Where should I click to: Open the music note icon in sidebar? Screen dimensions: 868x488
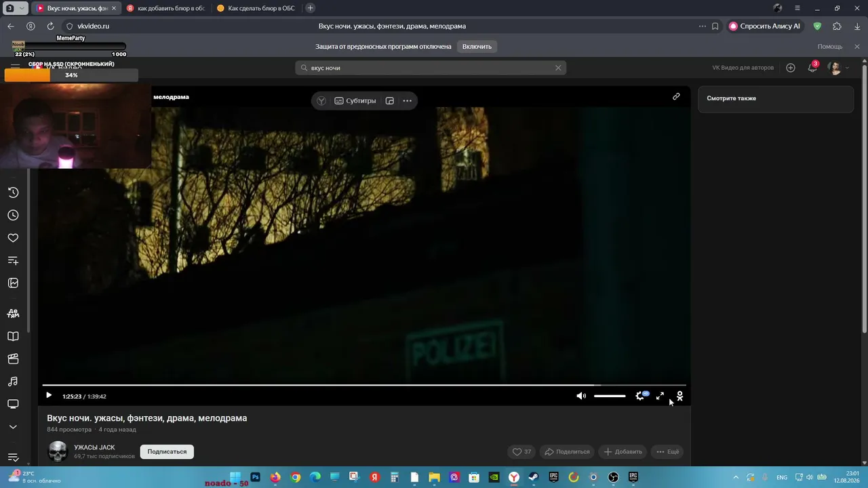coord(13,382)
